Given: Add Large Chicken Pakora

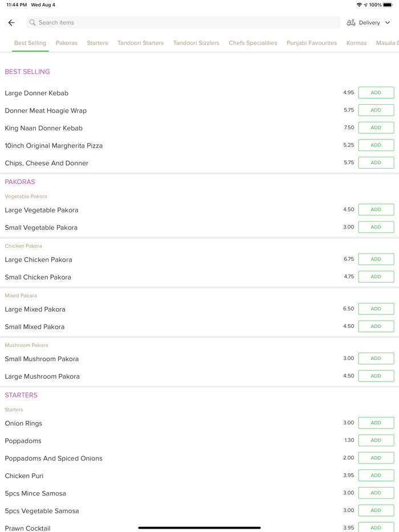Looking at the screenshot, I should point(376,259).
